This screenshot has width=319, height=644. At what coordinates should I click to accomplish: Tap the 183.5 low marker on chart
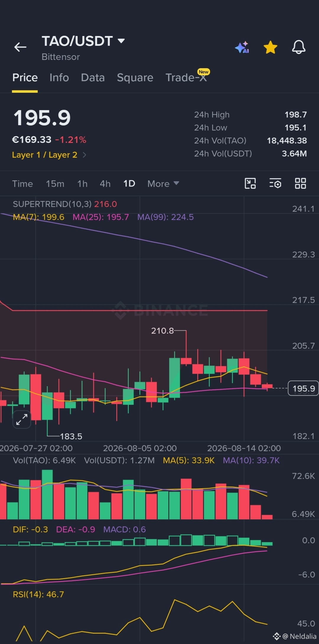click(x=71, y=436)
